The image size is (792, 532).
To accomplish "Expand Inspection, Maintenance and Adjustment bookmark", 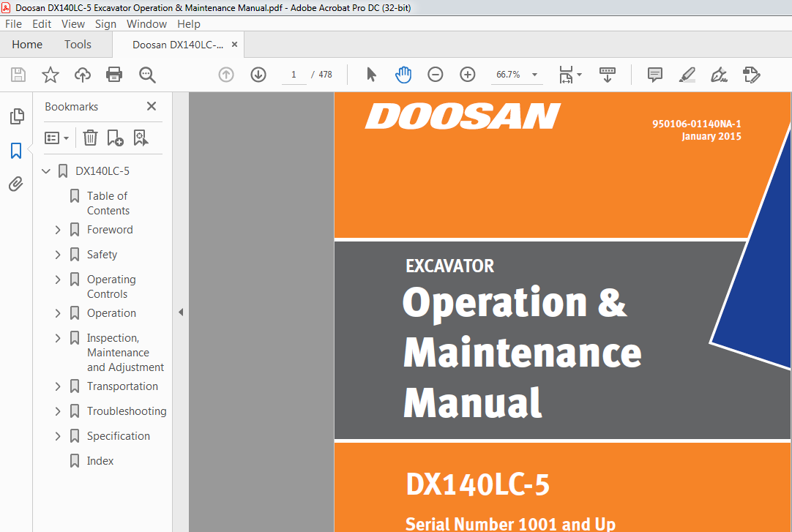I will point(58,337).
